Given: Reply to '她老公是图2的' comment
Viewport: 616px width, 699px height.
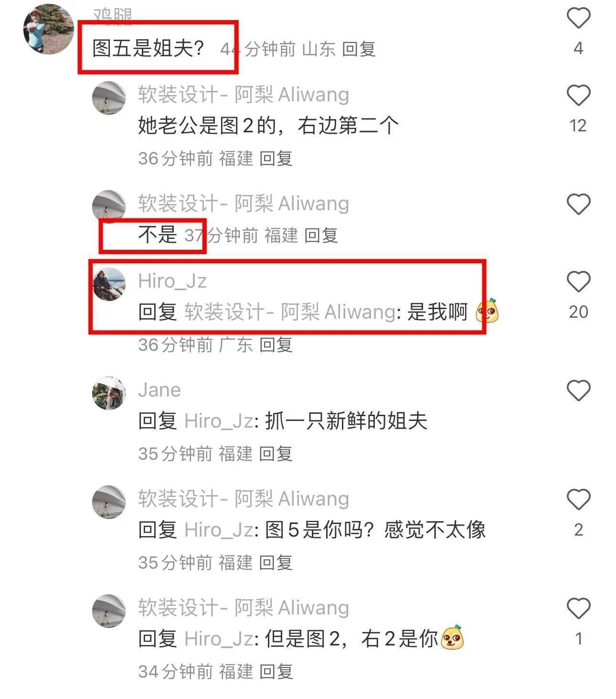Looking at the screenshot, I should (276, 158).
